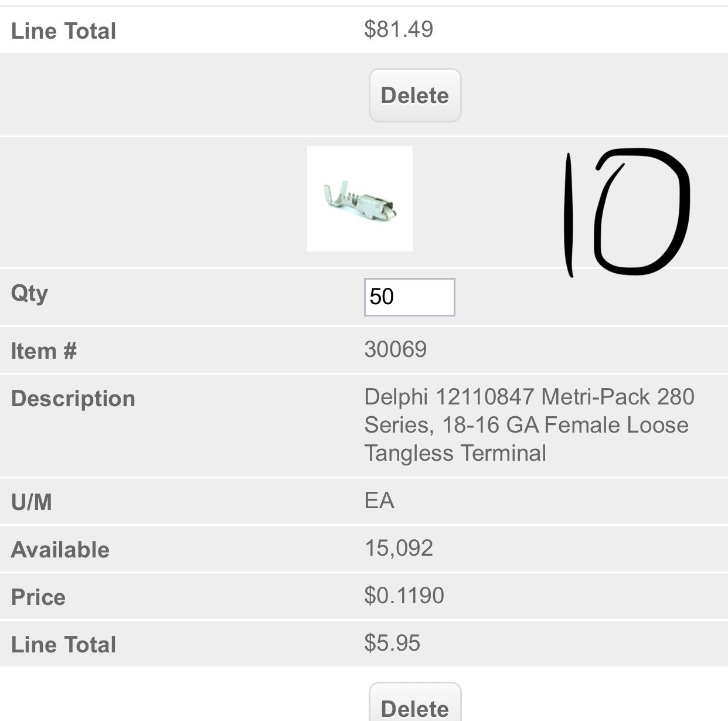Click the U/M row label
The height and width of the screenshot is (721, 728).
click(x=32, y=502)
